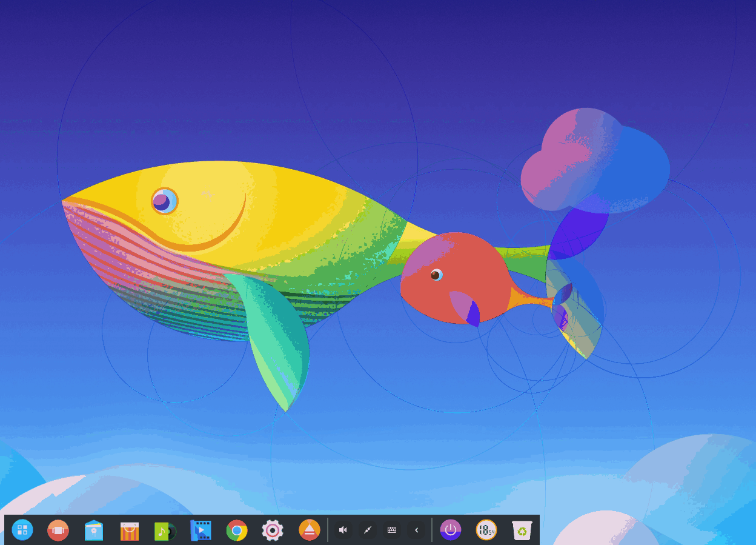756x545 pixels.
Task: Click the network plug tray icon
Action: point(367,530)
